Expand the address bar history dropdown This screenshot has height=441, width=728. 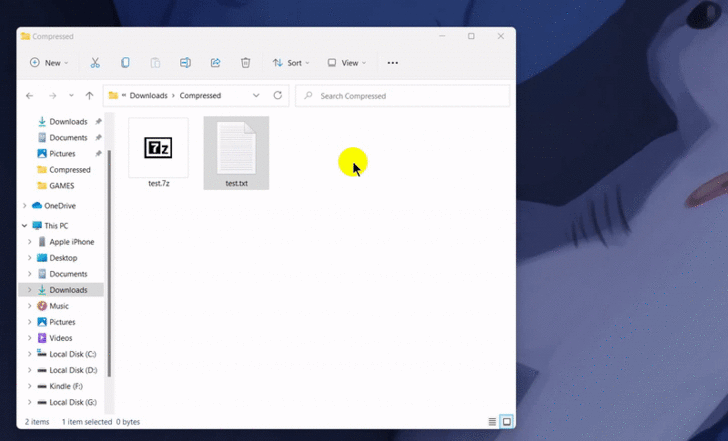point(256,96)
